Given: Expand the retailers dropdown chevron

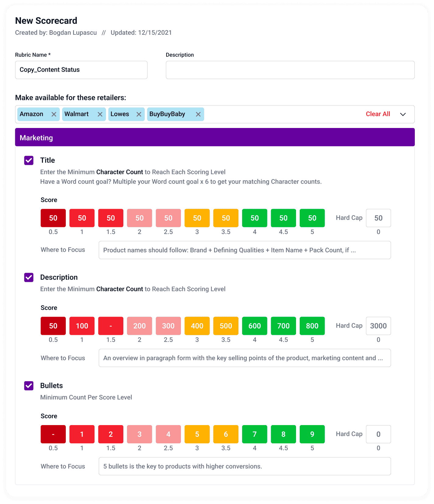Looking at the screenshot, I should tap(403, 114).
